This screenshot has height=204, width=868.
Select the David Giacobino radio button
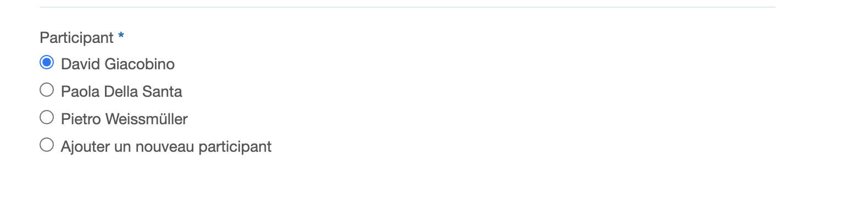pos(47,63)
